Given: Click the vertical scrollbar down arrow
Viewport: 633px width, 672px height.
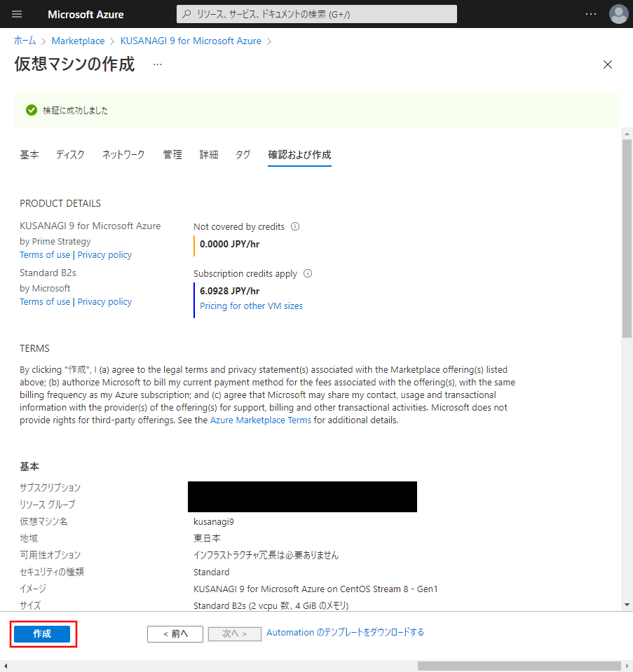Looking at the screenshot, I should tap(627, 605).
